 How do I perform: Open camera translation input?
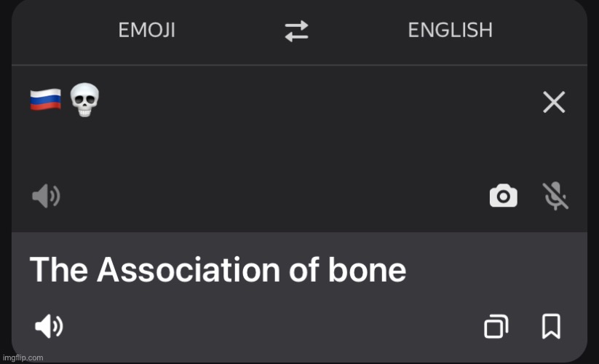pyautogui.click(x=504, y=196)
